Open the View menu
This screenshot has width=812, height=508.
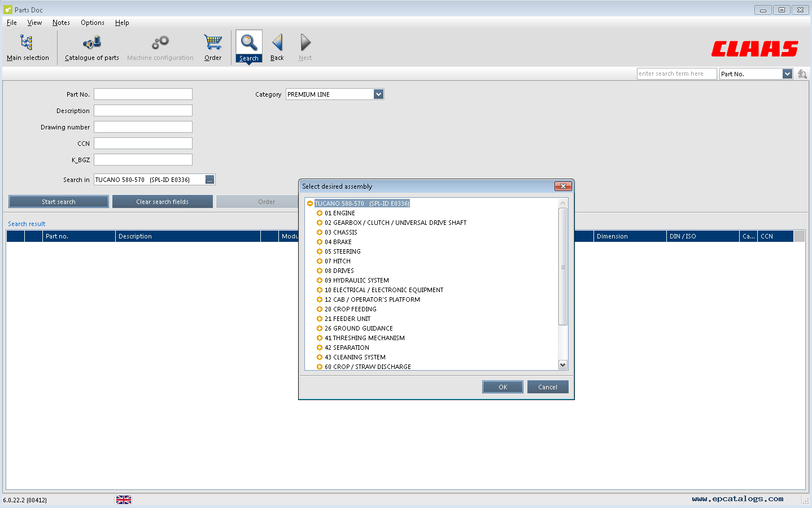34,23
